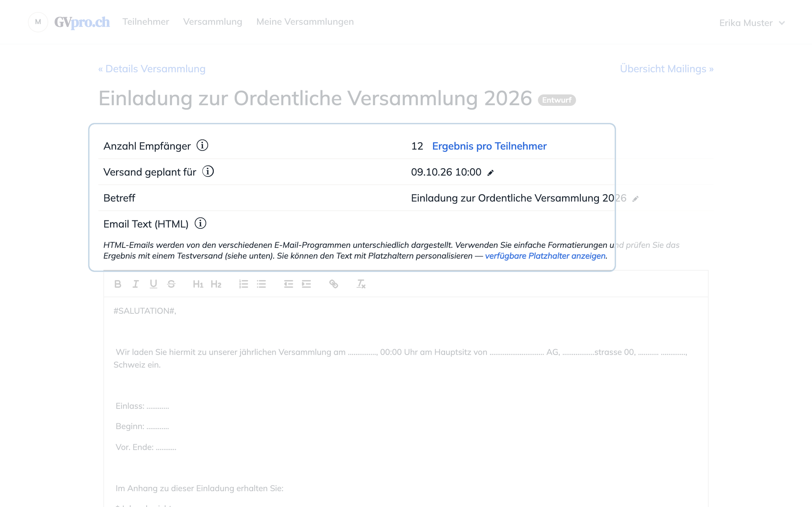Show info for Anzahl Empfänger
The height and width of the screenshot is (507, 812).
click(x=202, y=145)
